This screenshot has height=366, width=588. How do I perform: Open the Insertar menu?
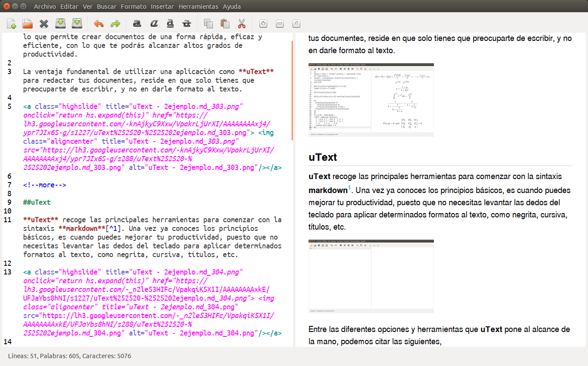[x=162, y=7]
